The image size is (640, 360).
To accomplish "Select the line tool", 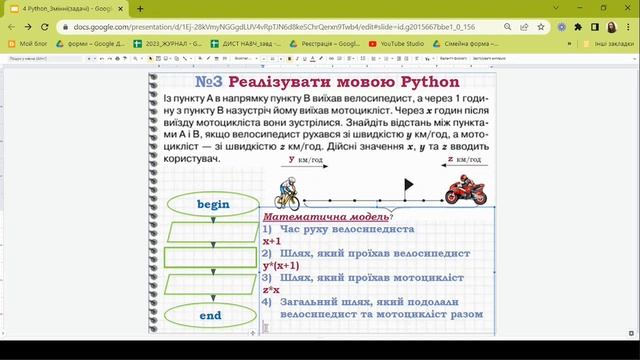I will [185, 59].
